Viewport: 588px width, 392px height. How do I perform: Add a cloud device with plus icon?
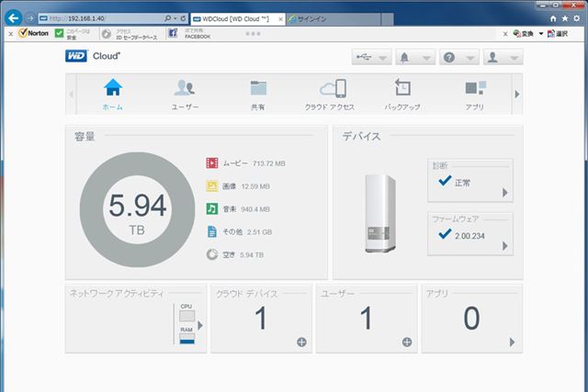(301, 342)
